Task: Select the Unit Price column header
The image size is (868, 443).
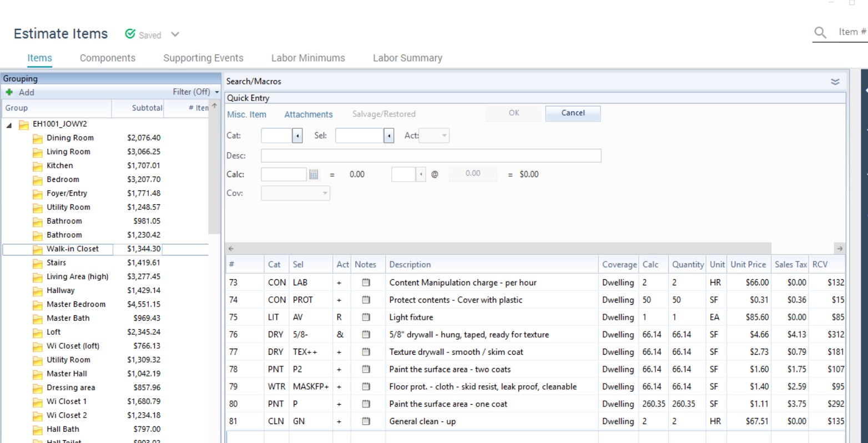Action: pyautogui.click(x=748, y=265)
